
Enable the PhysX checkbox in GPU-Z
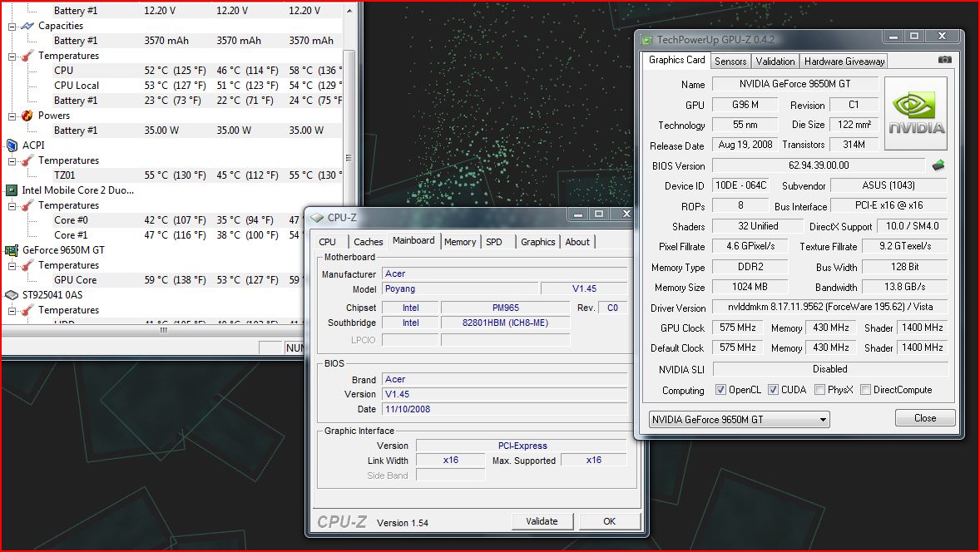coord(820,390)
